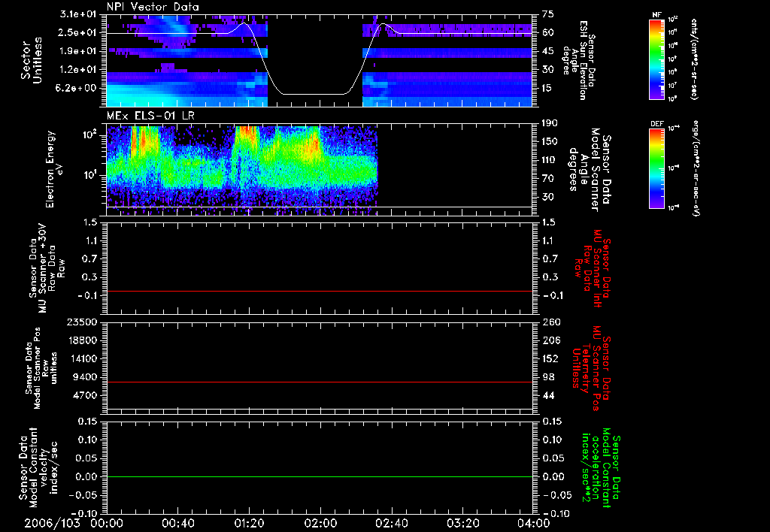This screenshot has width=770, height=532.
Task: Click the '03:20' time axis label
Action: (462, 523)
